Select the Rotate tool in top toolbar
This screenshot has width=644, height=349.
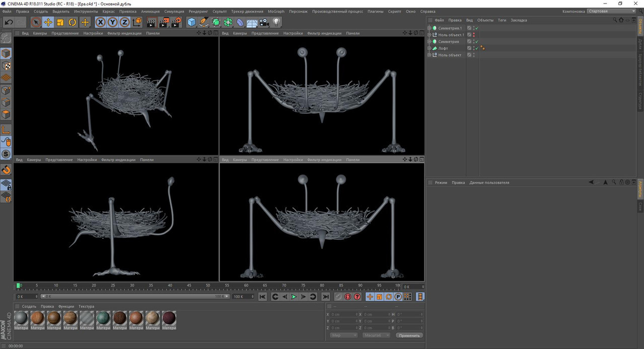coord(73,22)
